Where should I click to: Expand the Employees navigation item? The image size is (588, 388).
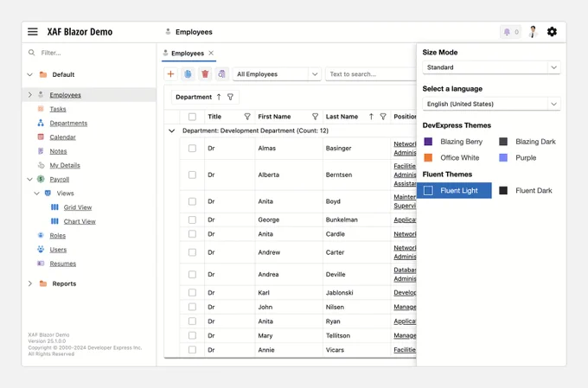(x=30, y=95)
